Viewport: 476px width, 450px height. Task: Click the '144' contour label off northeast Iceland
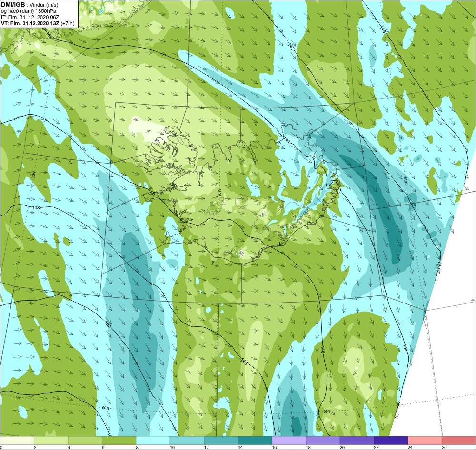(x=287, y=139)
